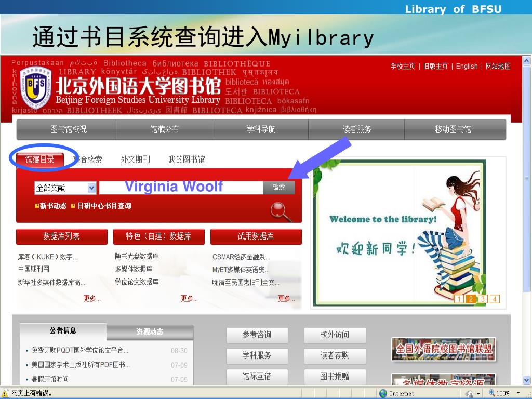Open the 学位论文数据库 link
The width and height of the screenshot is (532, 399).
[137, 282]
